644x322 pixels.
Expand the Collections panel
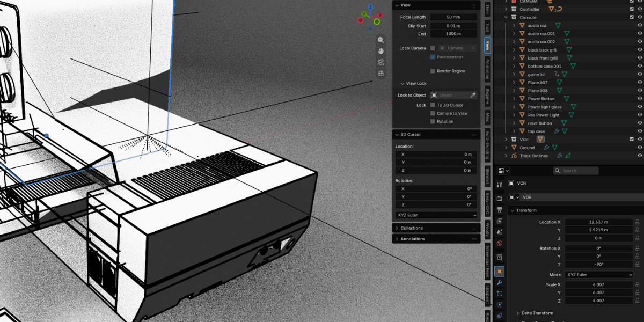[436, 228]
